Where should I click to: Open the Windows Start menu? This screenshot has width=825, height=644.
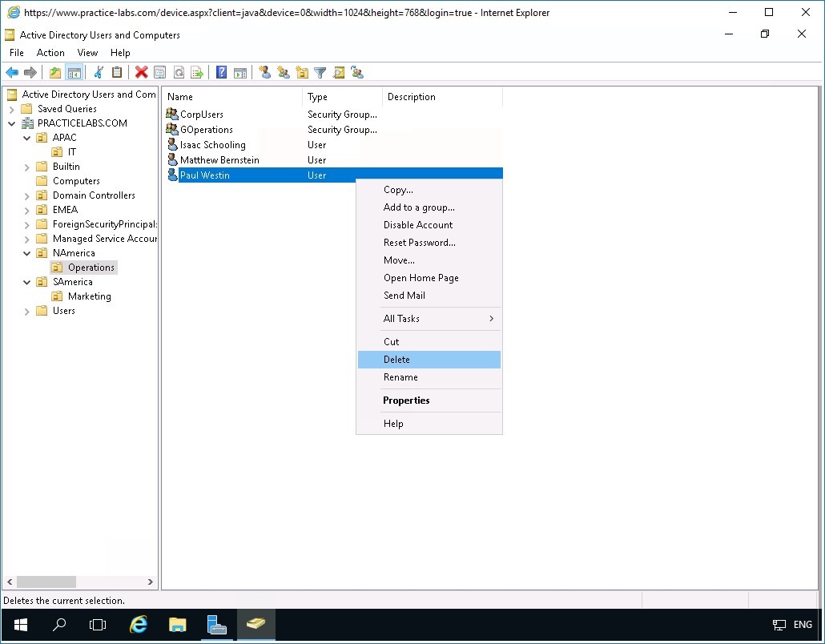pyautogui.click(x=21, y=625)
